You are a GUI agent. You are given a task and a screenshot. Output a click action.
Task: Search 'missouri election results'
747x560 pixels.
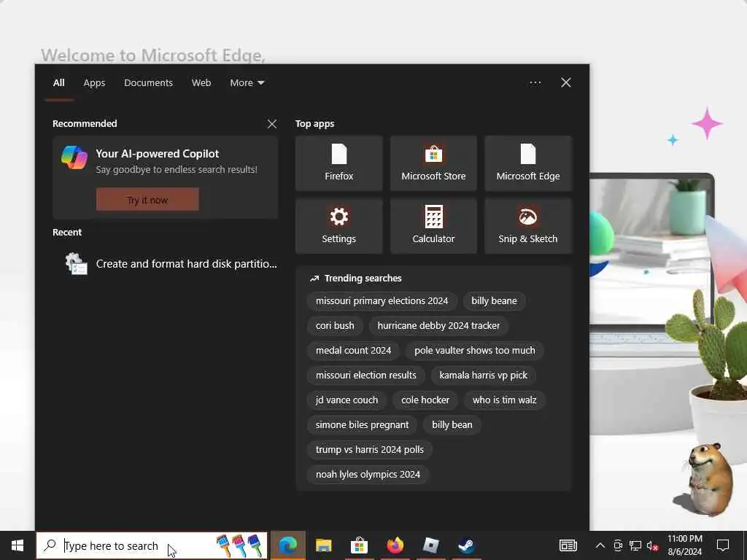pyautogui.click(x=366, y=376)
